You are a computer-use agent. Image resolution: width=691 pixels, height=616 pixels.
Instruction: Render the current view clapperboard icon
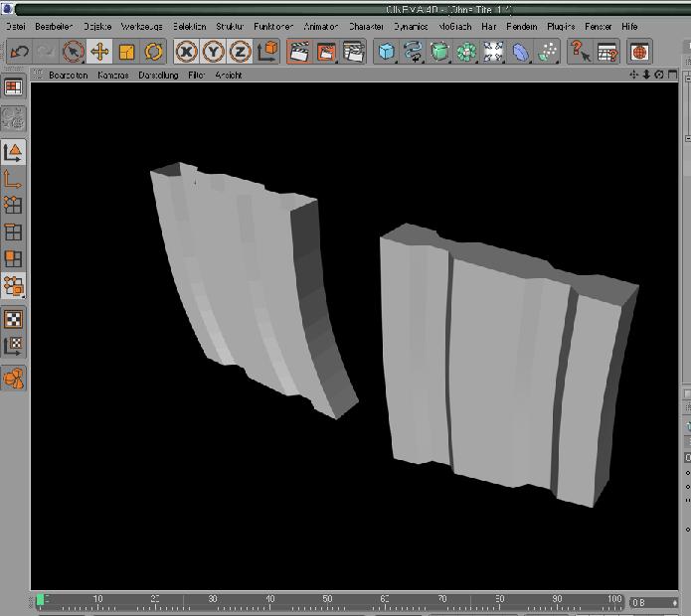click(299, 52)
